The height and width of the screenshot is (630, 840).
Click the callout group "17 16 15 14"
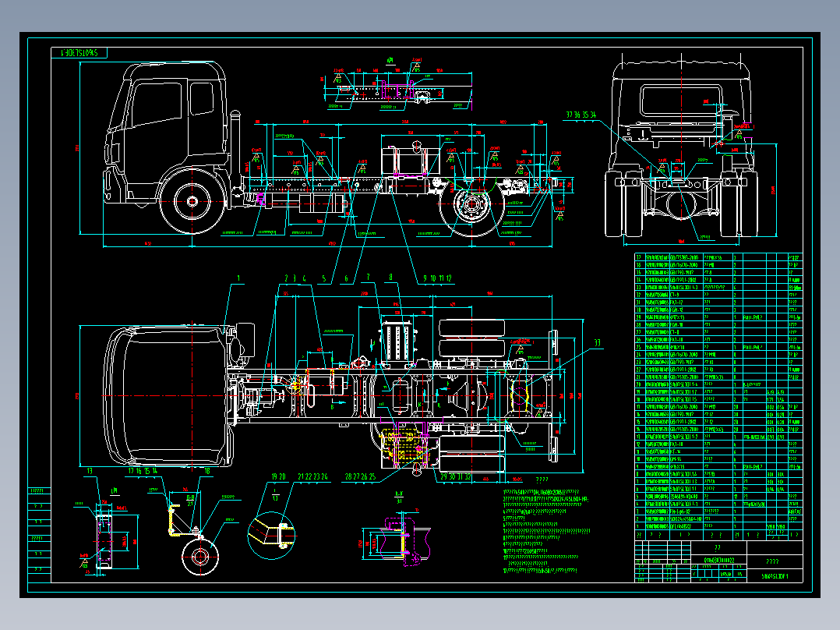tap(143, 471)
